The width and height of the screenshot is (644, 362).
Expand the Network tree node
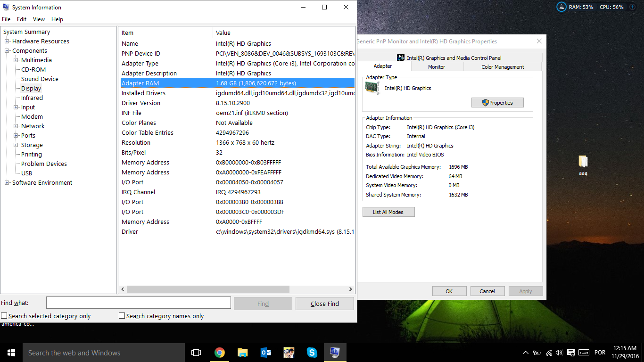pyautogui.click(x=17, y=126)
